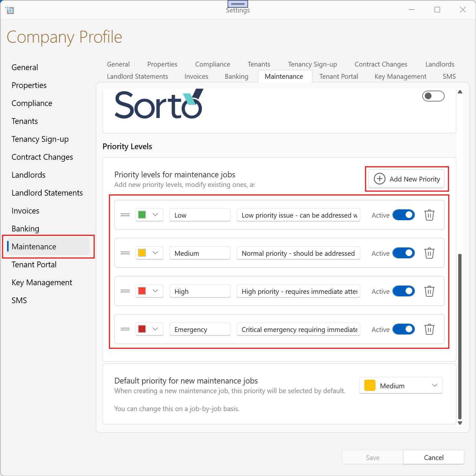Click the Add New Priority button

pyautogui.click(x=407, y=179)
